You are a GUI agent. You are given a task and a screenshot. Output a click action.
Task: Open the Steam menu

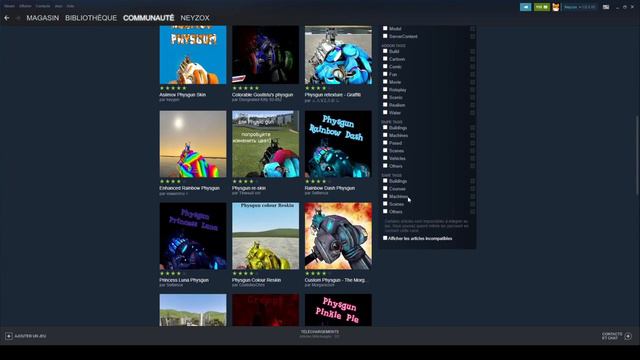(9, 6)
